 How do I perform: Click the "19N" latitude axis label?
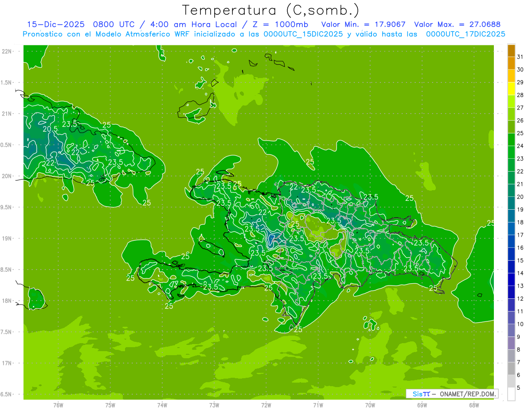[x=7, y=239]
